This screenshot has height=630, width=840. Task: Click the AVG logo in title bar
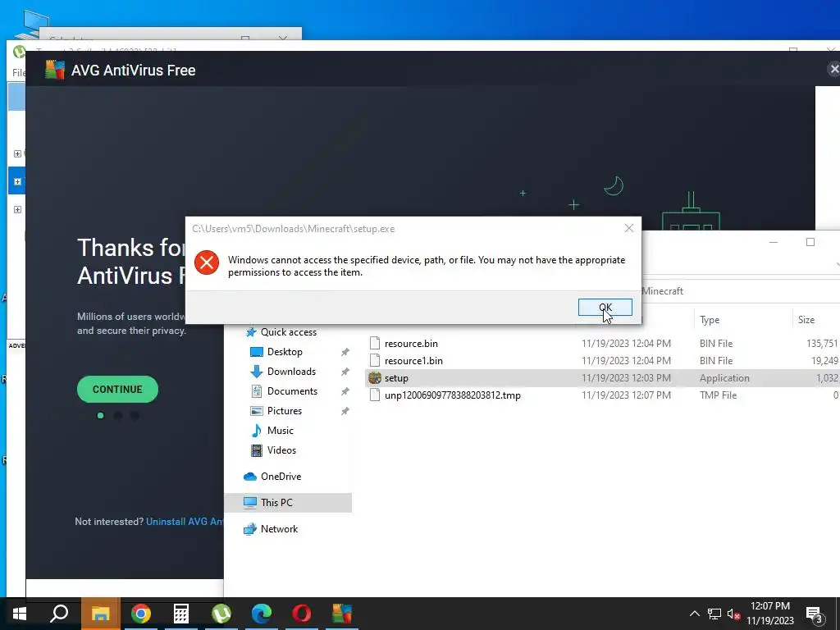tap(55, 70)
